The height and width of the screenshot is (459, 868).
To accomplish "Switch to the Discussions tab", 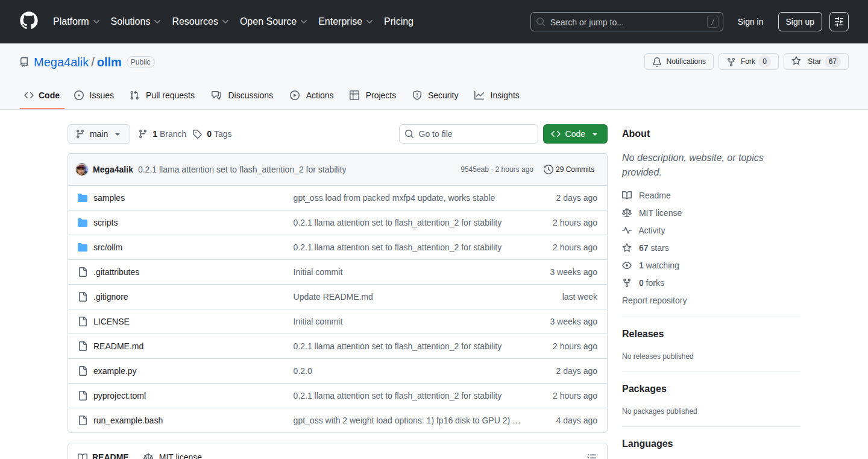I will (242, 95).
